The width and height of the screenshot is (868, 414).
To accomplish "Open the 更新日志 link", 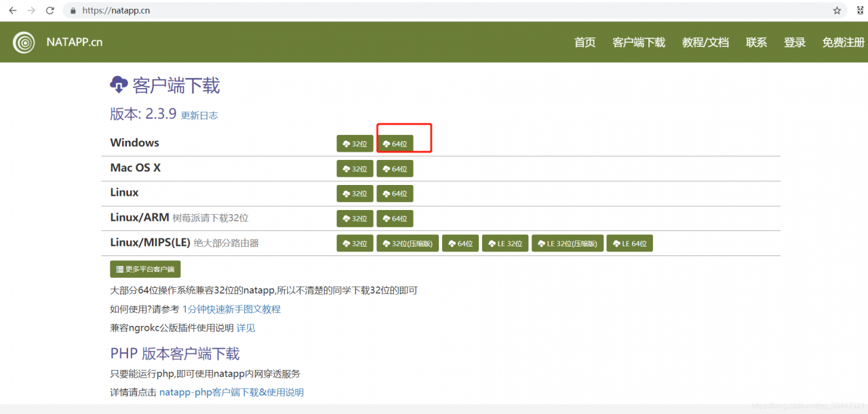I will 199,115.
